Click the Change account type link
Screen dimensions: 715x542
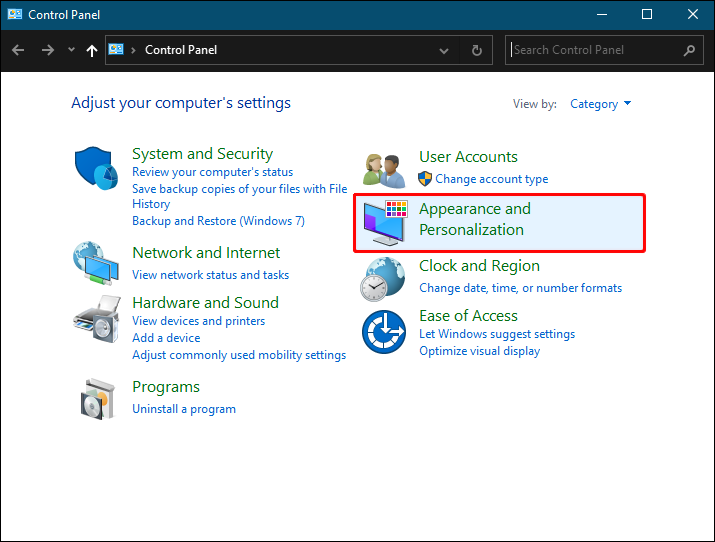492,179
